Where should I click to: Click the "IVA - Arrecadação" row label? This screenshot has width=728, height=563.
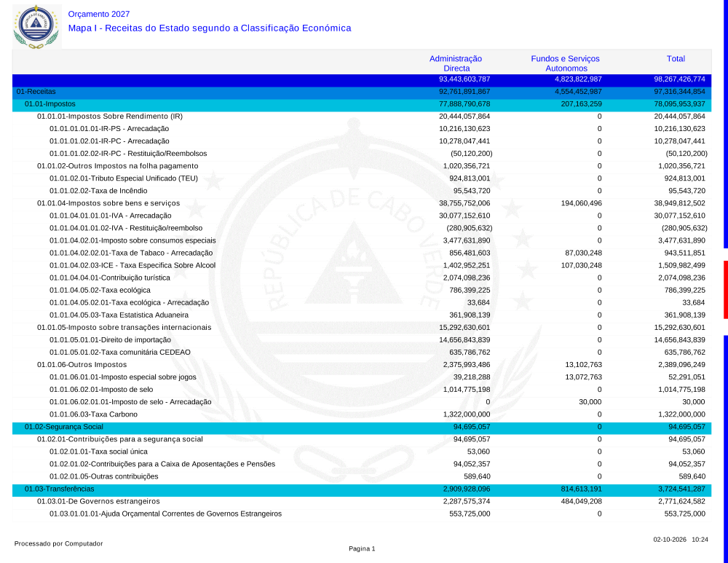tap(111, 216)
